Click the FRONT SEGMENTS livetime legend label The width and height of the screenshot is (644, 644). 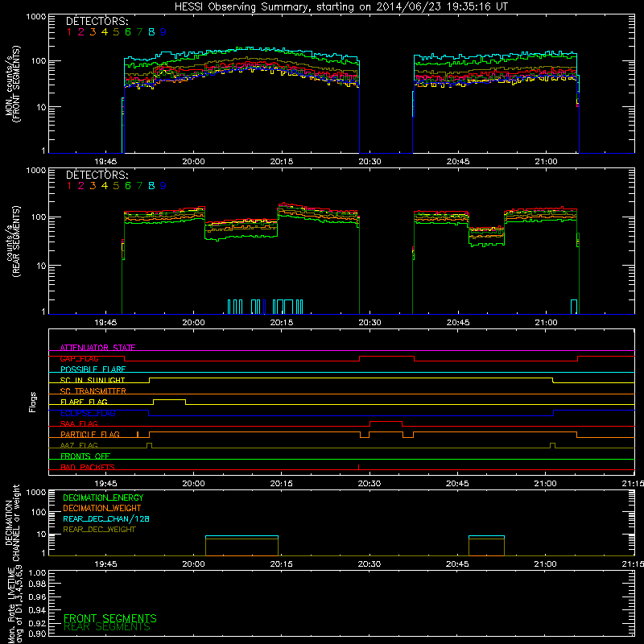110,618
